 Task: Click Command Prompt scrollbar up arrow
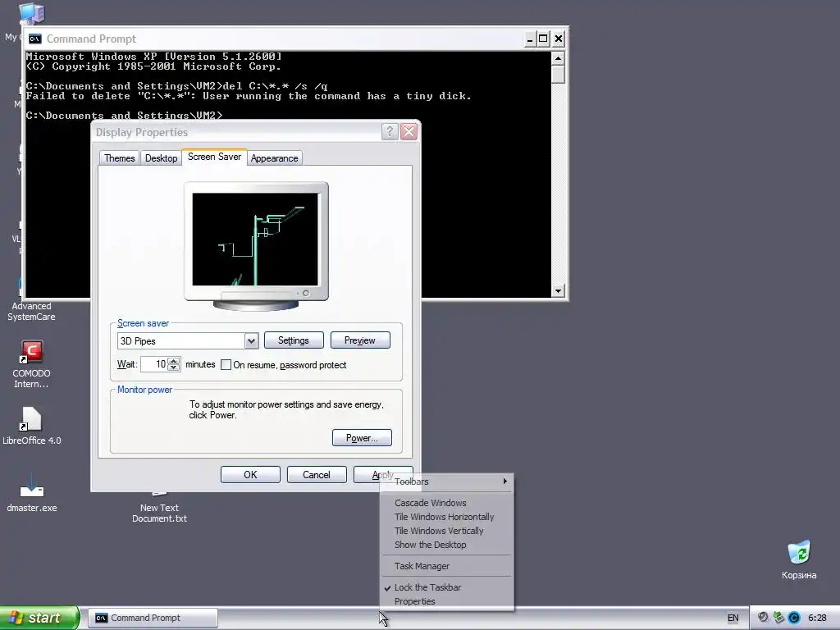pos(558,58)
